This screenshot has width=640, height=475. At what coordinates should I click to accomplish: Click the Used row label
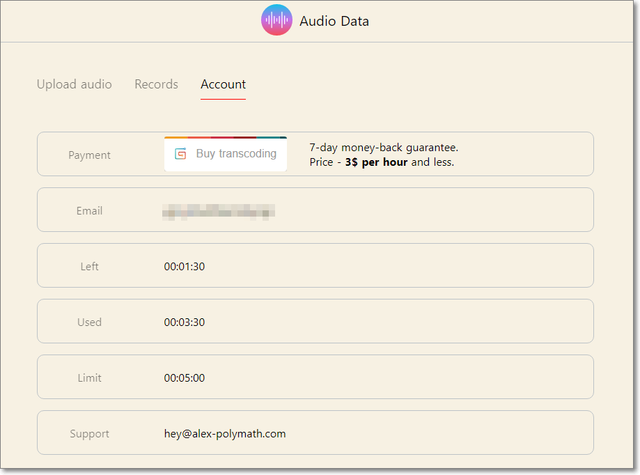[x=90, y=323]
